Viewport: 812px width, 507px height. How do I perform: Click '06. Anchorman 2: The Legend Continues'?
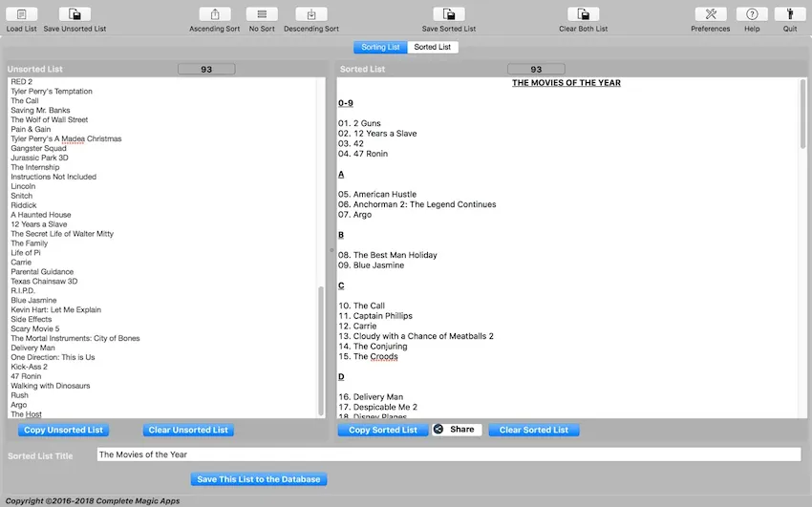coord(417,204)
